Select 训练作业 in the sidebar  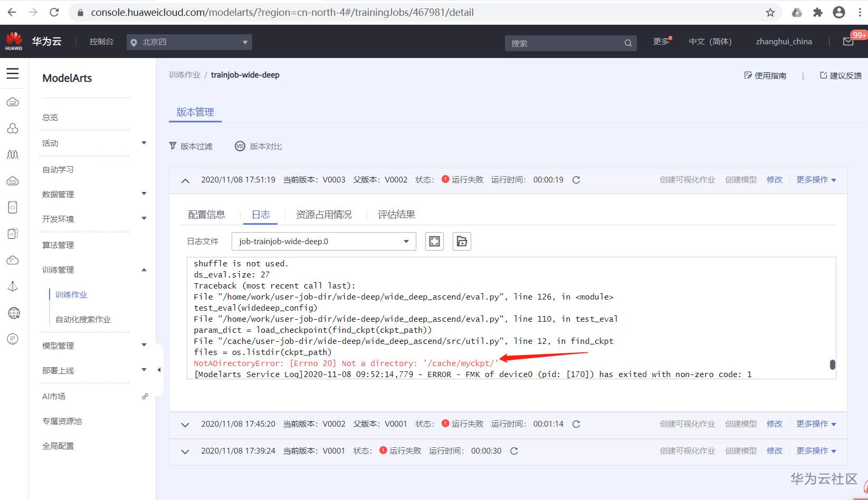(71, 294)
